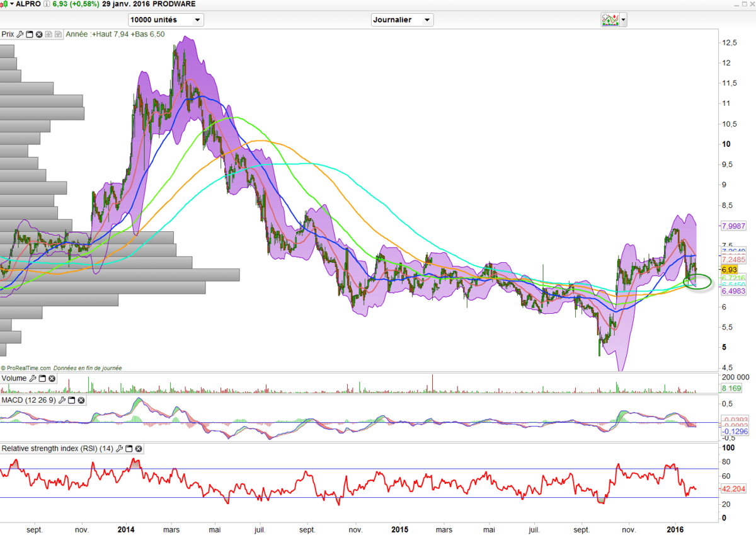The width and height of the screenshot is (756, 535).
Task: Open RSI (14) wrench settings
Action: click(120, 449)
